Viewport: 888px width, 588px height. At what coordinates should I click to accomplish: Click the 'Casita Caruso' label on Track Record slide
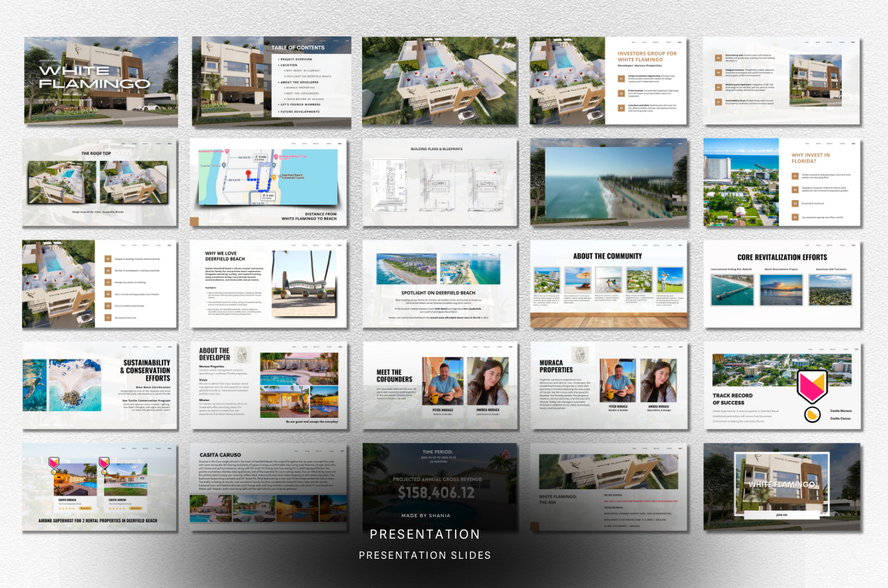tap(840, 418)
